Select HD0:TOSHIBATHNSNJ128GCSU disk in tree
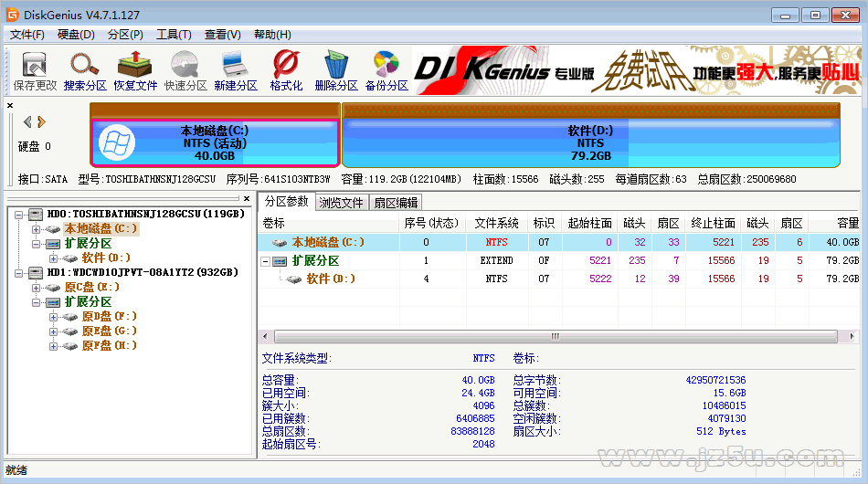This screenshot has width=868, height=484. click(x=146, y=214)
